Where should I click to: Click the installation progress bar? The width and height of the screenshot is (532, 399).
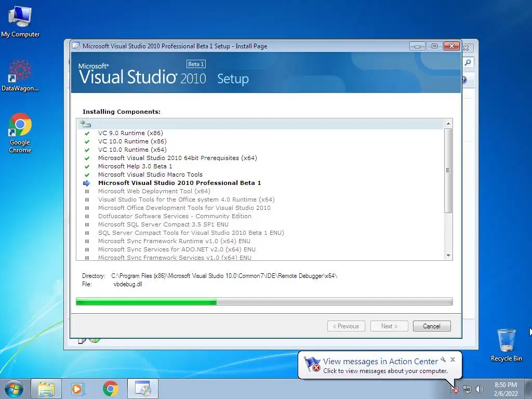264,301
